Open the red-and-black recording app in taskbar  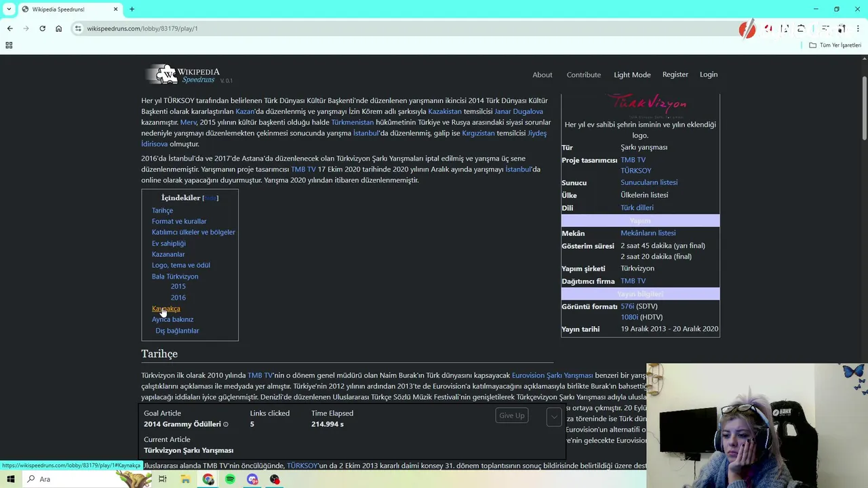[x=275, y=479]
